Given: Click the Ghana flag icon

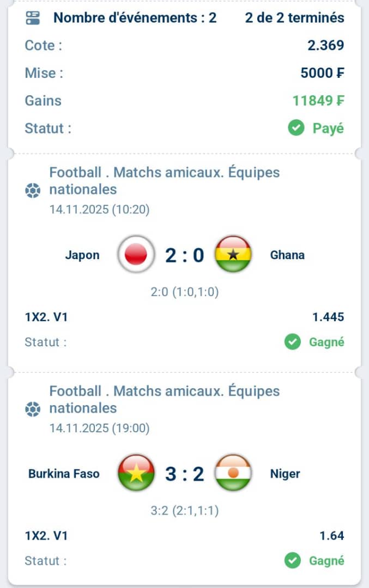Looking at the screenshot, I should pyautogui.click(x=233, y=254).
